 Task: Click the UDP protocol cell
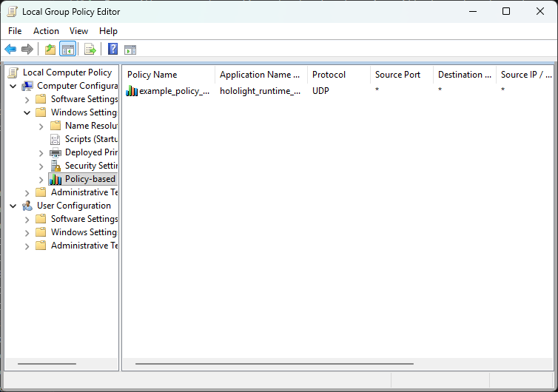(x=320, y=91)
